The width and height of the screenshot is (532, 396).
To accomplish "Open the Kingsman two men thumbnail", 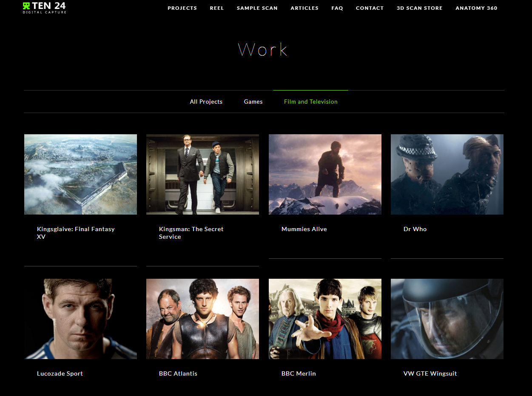I will pos(202,174).
